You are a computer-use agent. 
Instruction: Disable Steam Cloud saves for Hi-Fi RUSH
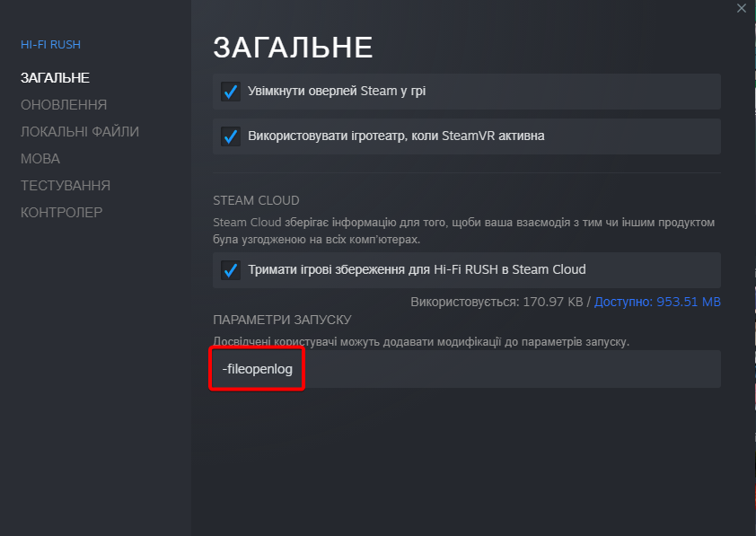pyautogui.click(x=231, y=270)
